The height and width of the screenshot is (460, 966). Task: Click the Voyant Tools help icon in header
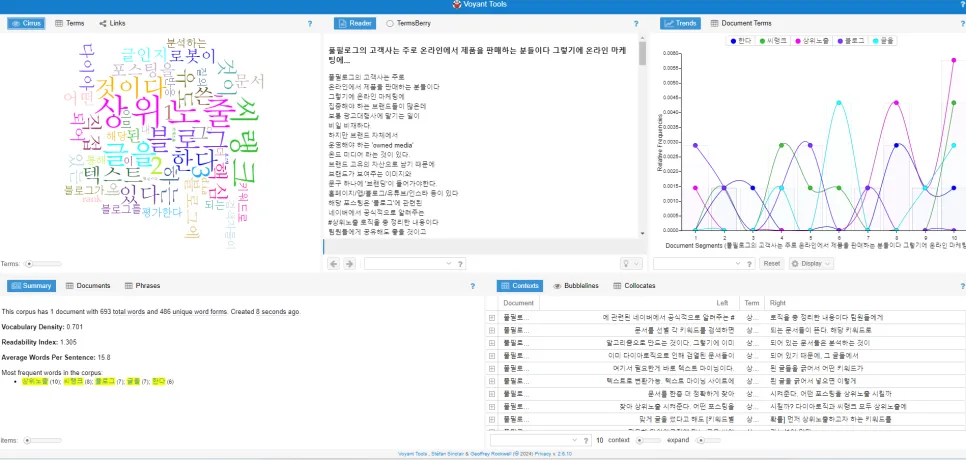[x=962, y=4]
